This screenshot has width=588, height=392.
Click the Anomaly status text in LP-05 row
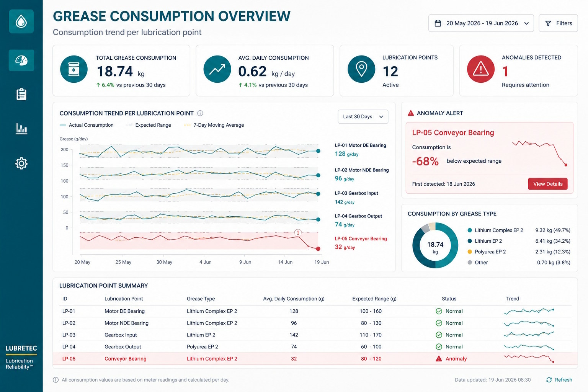coord(456,359)
